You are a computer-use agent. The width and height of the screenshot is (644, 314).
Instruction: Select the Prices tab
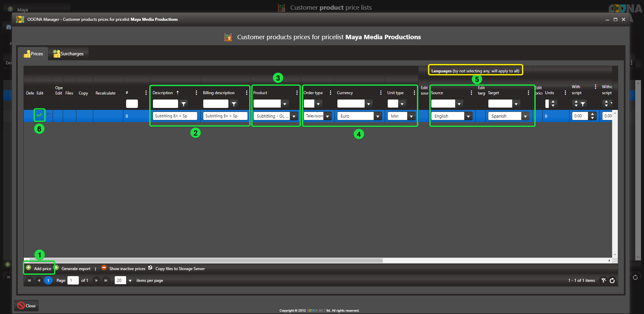pos(34,54)
